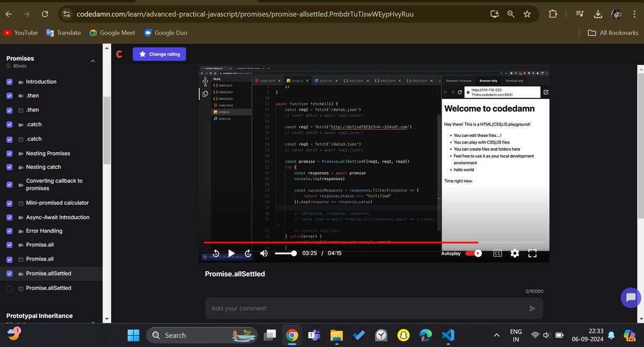Image resolution: width=644 pixels, height=347 pixels.
Task: Mute the video with the speaker icon
Action: point(265,253)
